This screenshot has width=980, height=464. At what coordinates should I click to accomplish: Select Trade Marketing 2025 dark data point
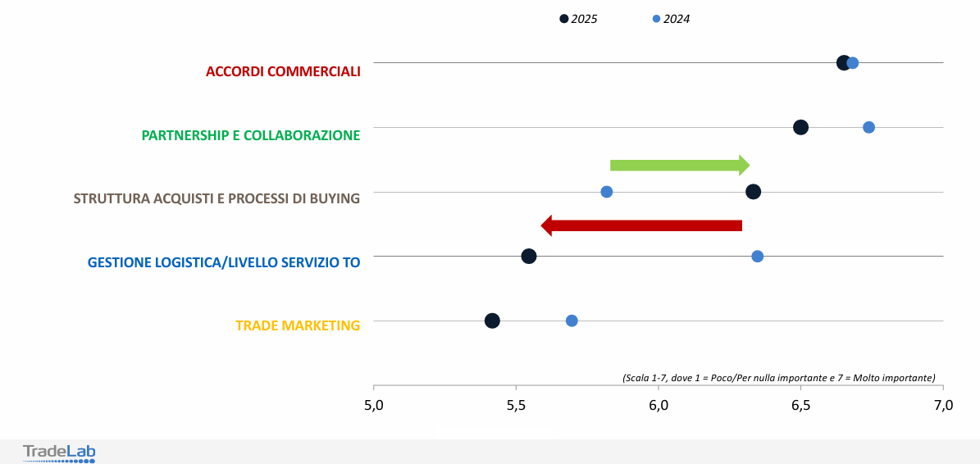click(492, 321)
